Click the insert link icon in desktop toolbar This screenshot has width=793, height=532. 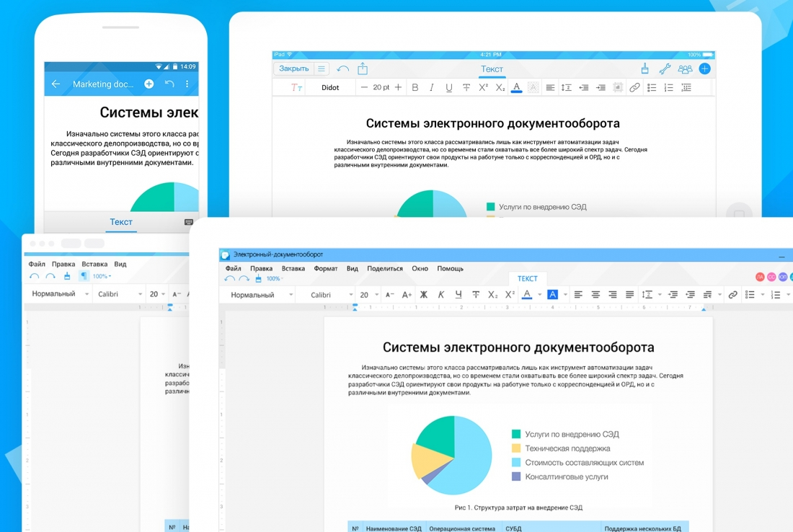click(x=732, y=295)
